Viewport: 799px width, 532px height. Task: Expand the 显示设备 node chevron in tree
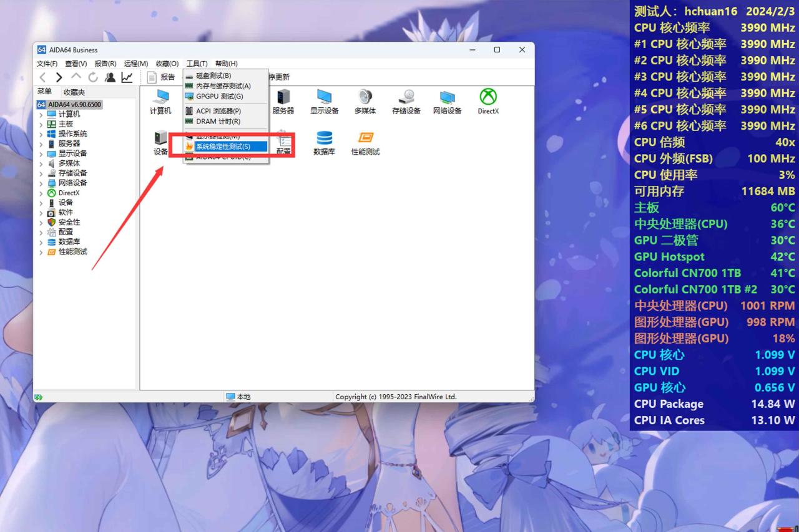coord(41,153)
